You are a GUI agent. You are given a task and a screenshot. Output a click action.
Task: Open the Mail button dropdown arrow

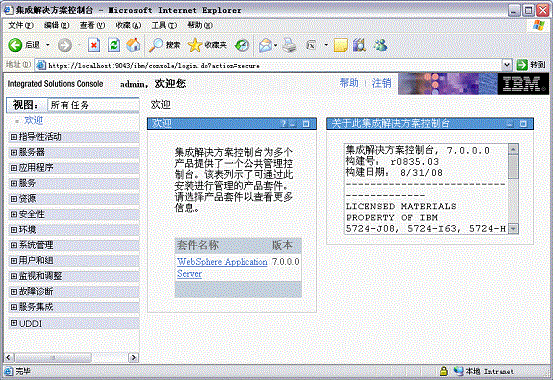pyautogui.click(x=276, y=45)
